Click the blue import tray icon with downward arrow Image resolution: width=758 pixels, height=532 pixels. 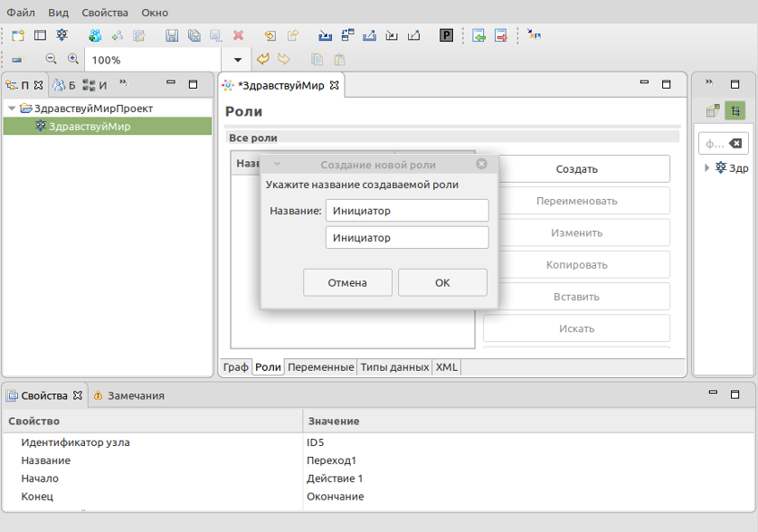point(326,35)
